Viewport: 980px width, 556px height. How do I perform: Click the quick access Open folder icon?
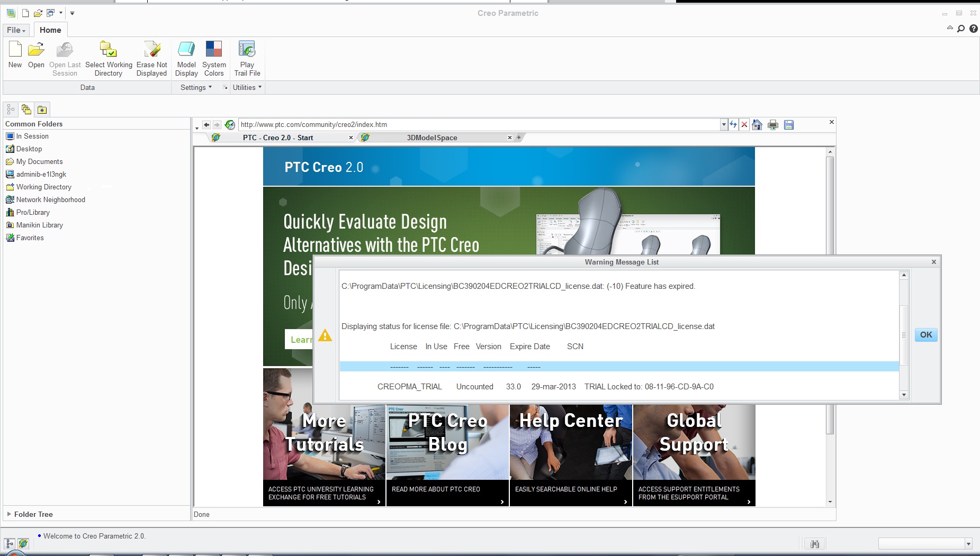pyautogui.click(x=38, y=13)
